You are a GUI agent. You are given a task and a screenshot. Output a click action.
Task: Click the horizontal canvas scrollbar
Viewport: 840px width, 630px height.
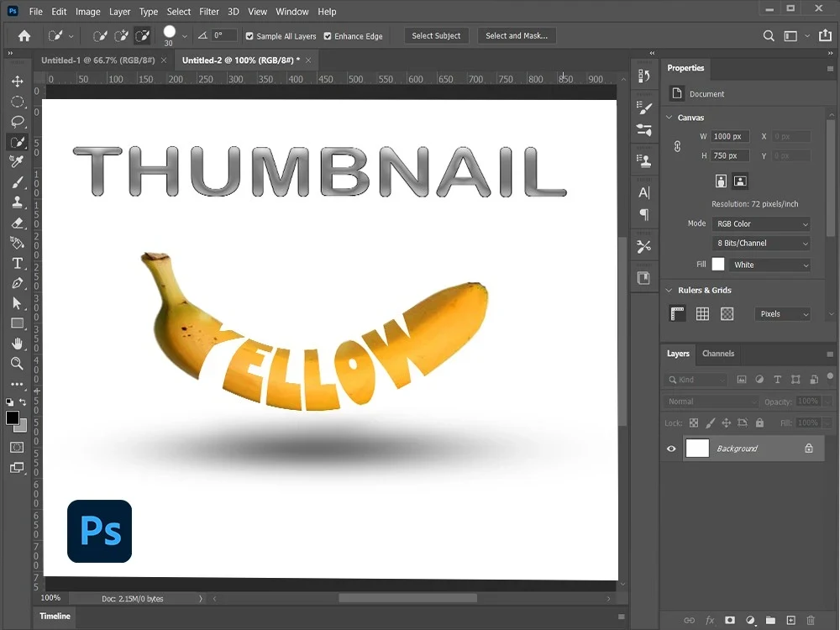(x=409, y=598)
